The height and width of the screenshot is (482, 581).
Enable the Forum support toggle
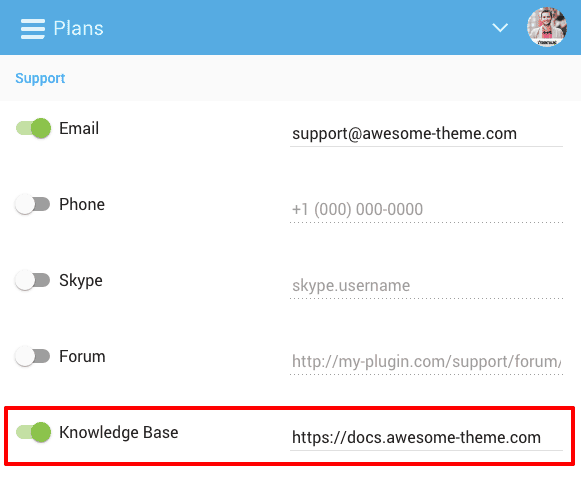(32, 356)
